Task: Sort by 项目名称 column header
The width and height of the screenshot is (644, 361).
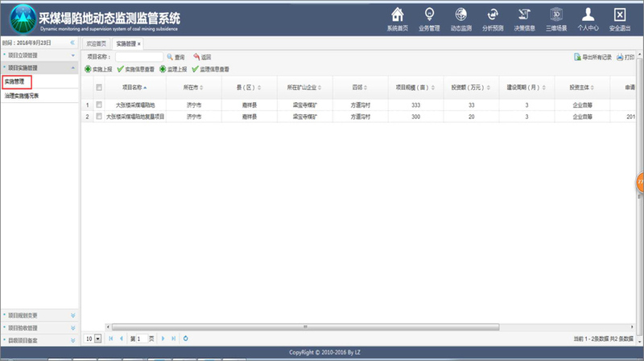Action: point(134,88)
